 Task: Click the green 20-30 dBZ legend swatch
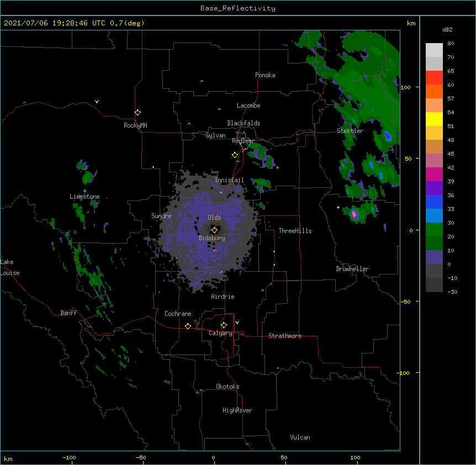click(x=434, y=230)
